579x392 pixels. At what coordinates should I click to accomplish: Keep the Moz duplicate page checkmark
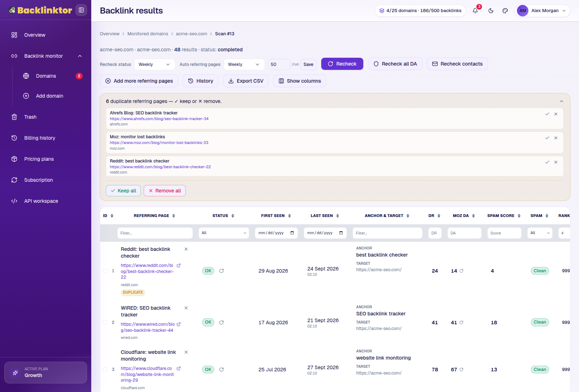(547, 138)
